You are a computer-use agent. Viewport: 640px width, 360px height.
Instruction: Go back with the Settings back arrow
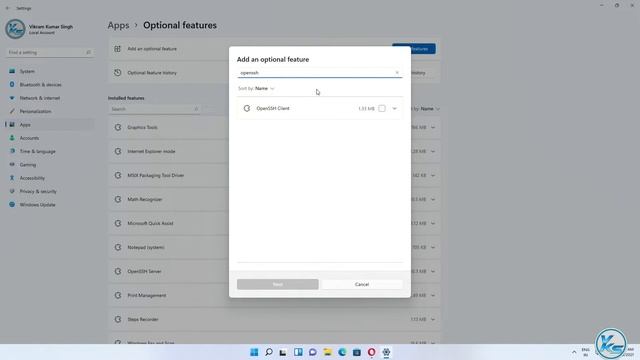pos(7,8)
